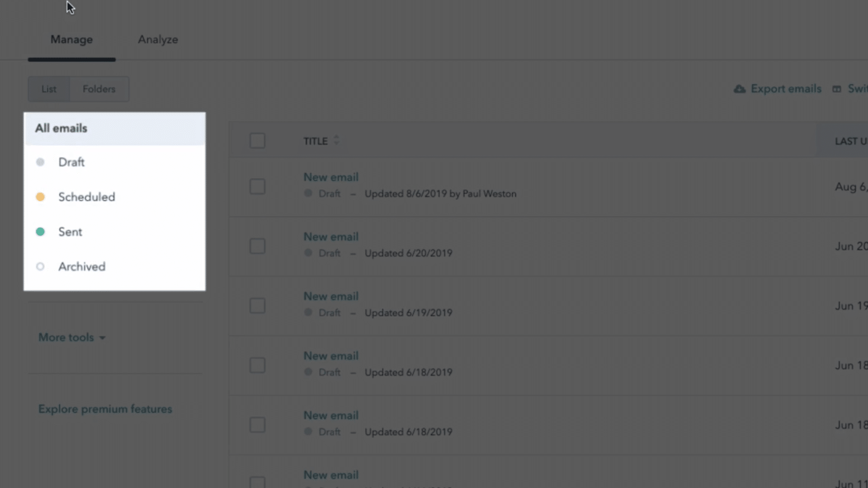Screen dimensions: 868x488
Task: Select the Scheduled status filter
Action: [86, 197]
